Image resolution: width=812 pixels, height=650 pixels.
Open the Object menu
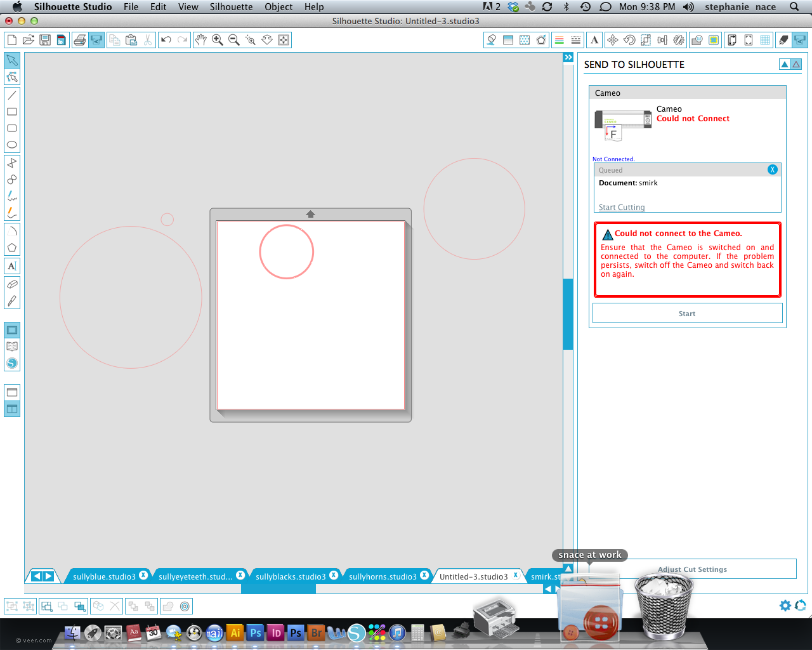[x=278, y=6]
